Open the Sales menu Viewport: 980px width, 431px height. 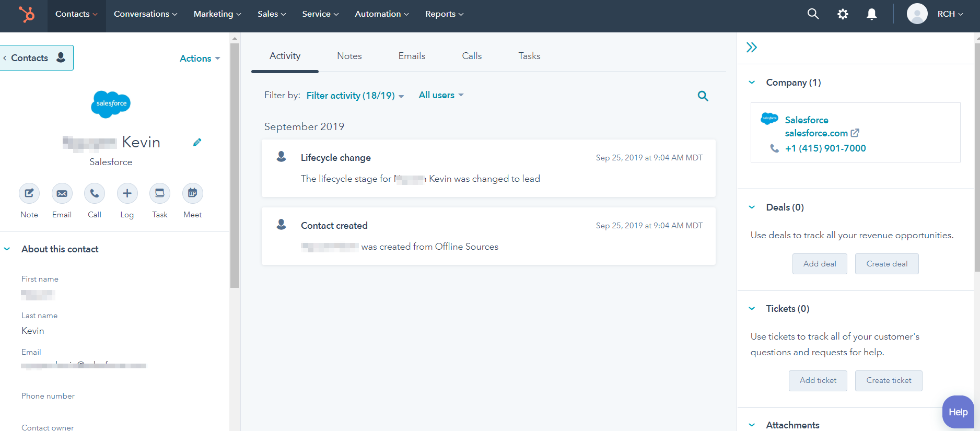click(x=272, y=14)
